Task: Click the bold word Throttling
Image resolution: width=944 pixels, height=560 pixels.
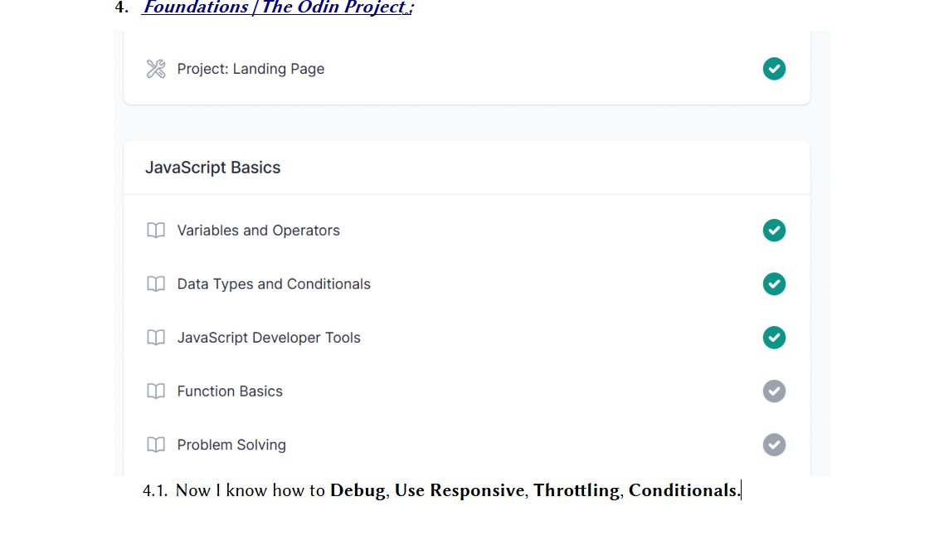Action: coord(577,491)
